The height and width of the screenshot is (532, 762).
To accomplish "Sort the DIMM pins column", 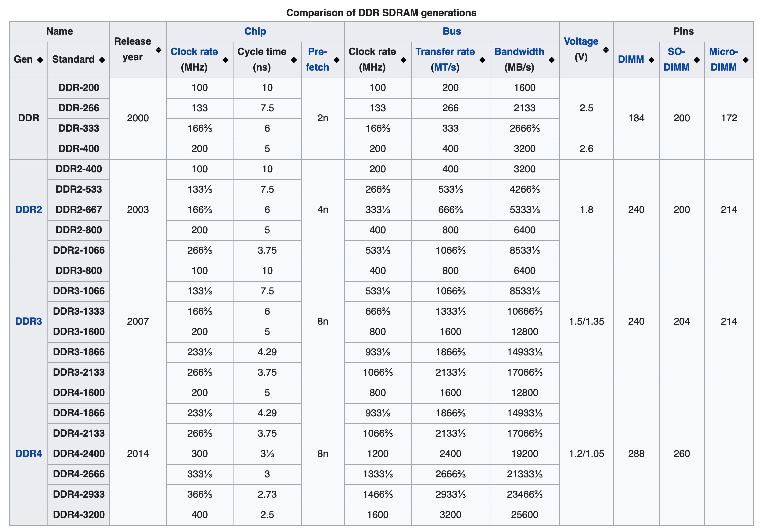I will [x=651, y=60].
